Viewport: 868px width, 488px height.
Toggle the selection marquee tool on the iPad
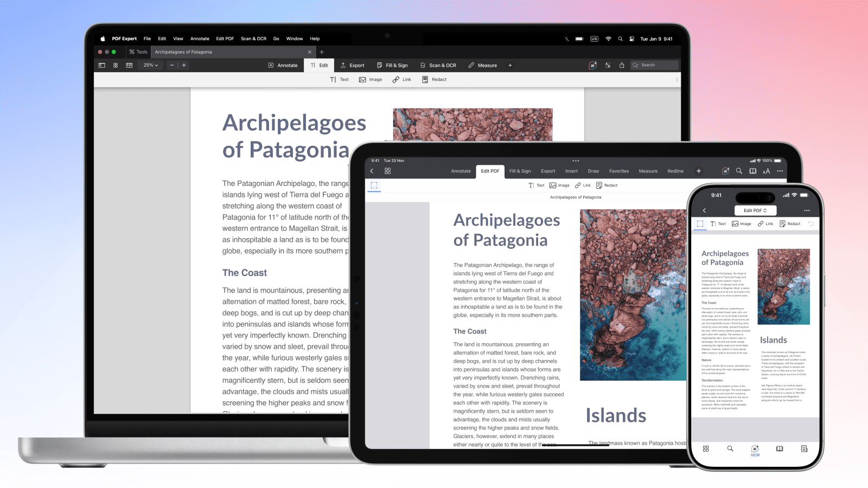374,185
